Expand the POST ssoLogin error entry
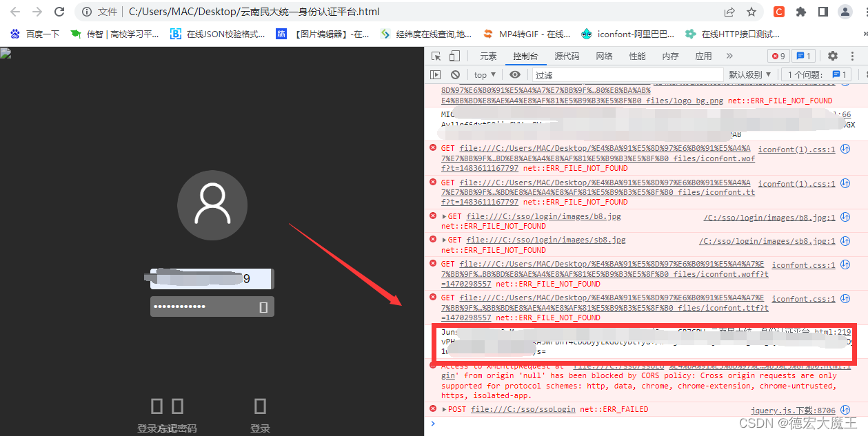Viewport: 868px width, 436px height. coord(444,409)
